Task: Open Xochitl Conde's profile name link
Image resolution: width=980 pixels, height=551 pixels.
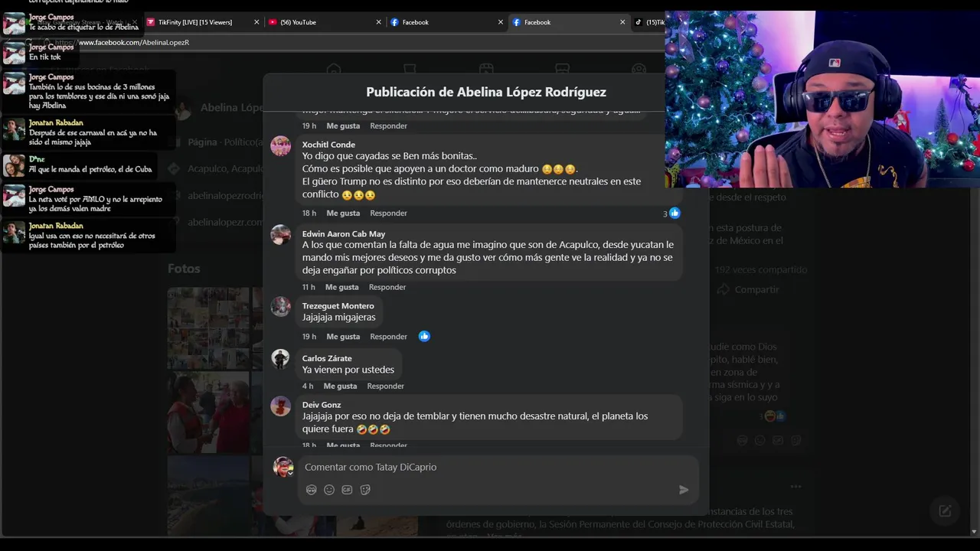Action: click(x=328, y=145)
